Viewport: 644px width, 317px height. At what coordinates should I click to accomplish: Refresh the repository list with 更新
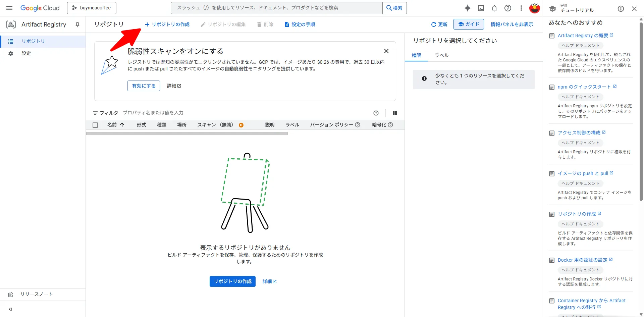[x=439, y=24]
